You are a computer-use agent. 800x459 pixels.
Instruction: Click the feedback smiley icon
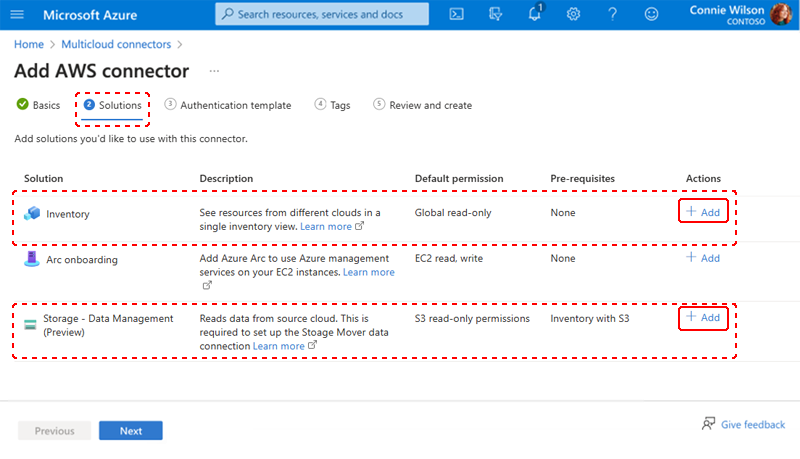click(651, 14)
